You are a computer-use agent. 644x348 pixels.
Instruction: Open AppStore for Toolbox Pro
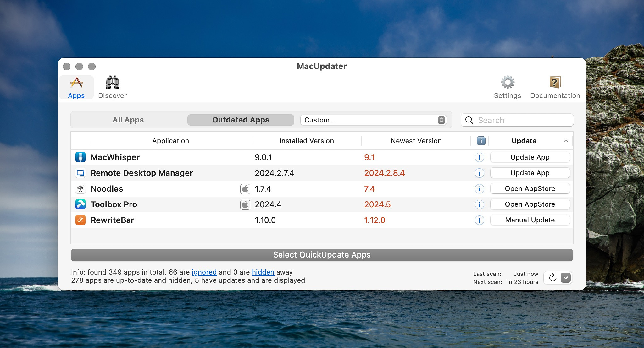[x=530, y=204]
